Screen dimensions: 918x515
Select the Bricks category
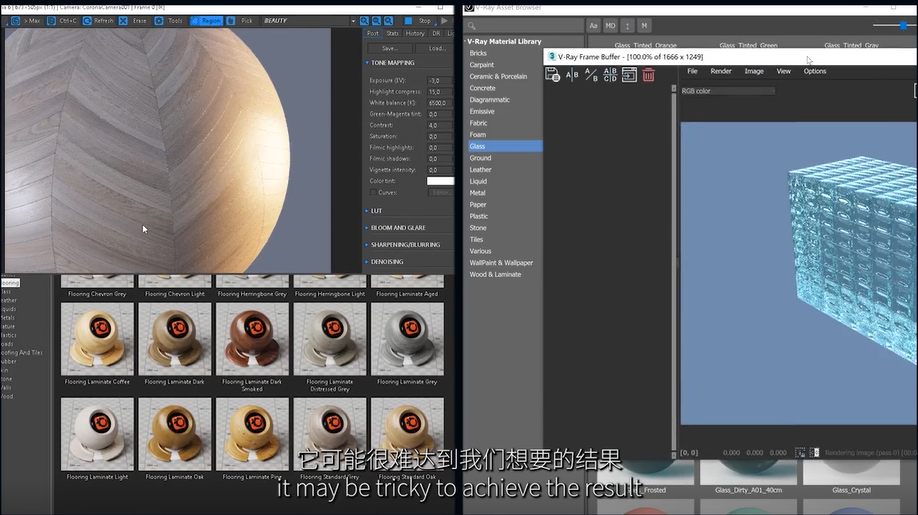point(478,53)
